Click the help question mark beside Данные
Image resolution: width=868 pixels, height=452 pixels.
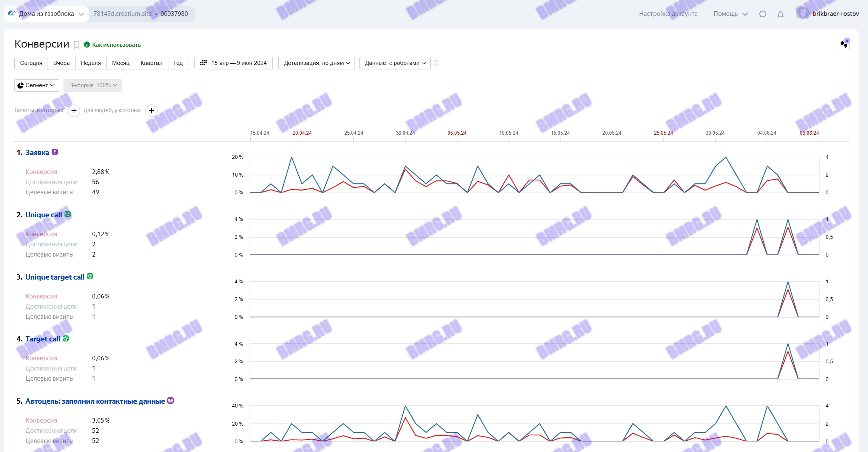point(436,63)
